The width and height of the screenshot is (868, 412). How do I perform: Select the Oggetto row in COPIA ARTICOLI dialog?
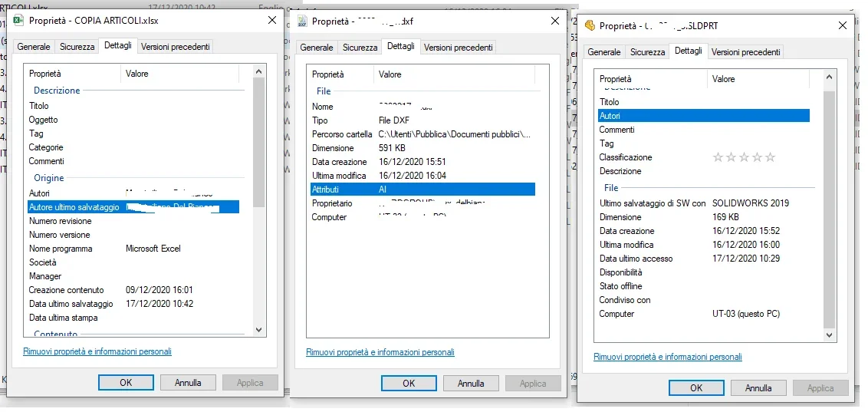(x=133, y=120)
